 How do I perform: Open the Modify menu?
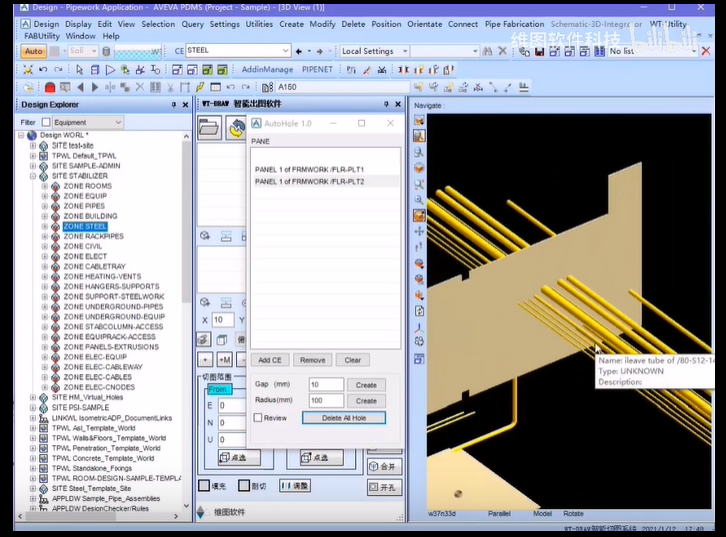click(x=322, y=24)
